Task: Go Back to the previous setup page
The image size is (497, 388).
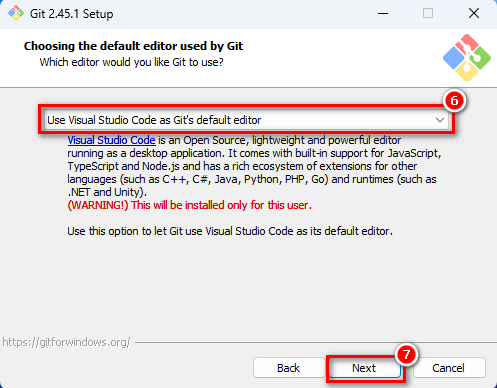Action: click(x=289, y=368)
